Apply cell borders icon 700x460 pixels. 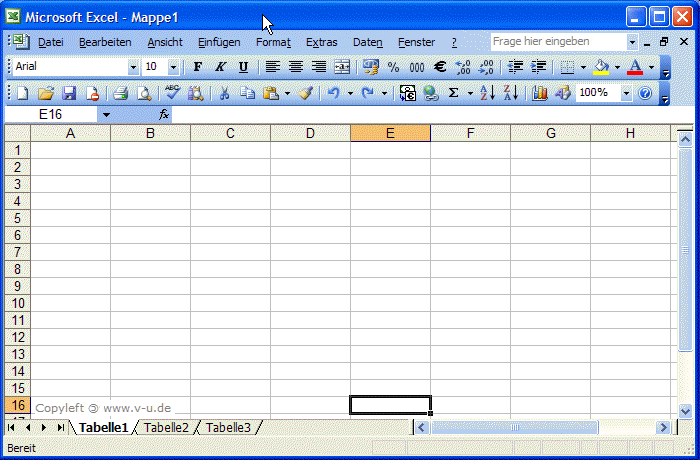coord(567,67)
